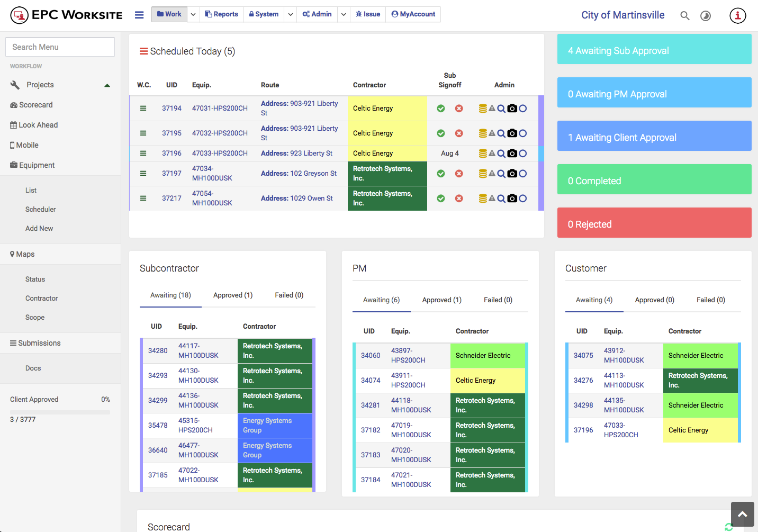Select PM Approved (1) tab
The image size is (758, 532).
(442, 300)
